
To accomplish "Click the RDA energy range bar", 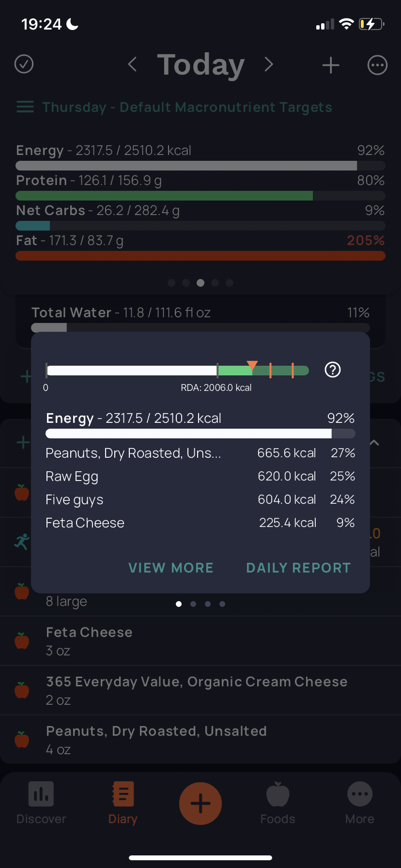I will pyautogui.click(x=177, y=371).
